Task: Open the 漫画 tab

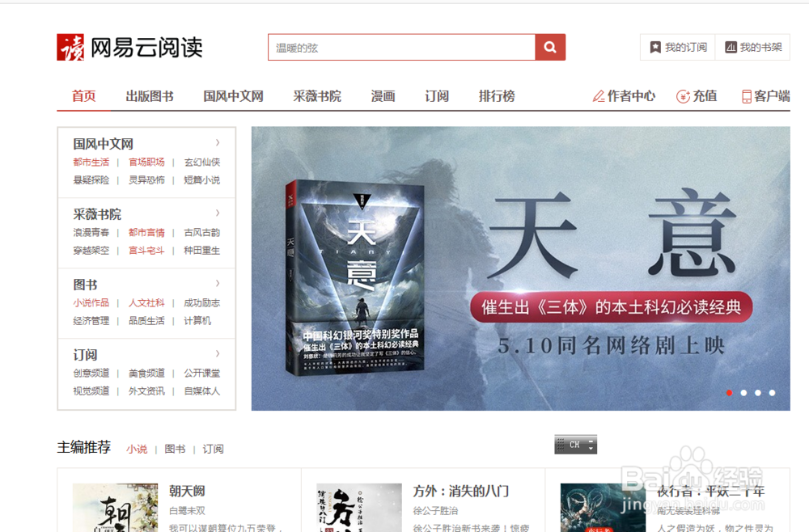Action: point(383,96)
